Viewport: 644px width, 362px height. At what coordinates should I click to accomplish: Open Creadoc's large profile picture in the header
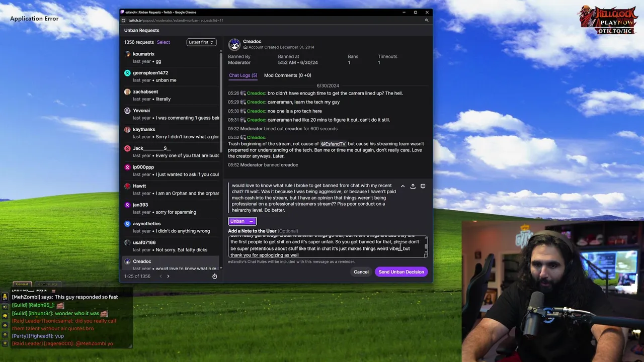[234, 44]
